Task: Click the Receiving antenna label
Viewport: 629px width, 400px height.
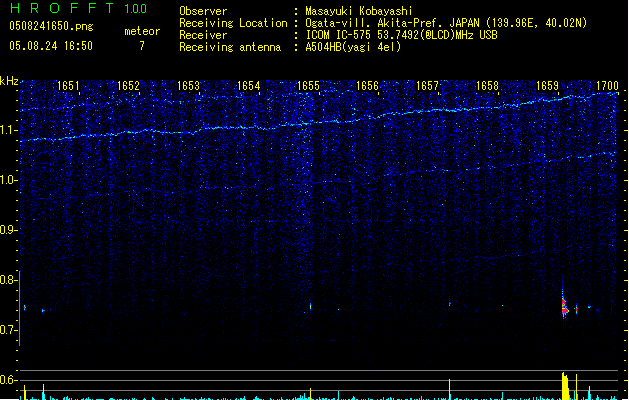Action: click(230, 47)
